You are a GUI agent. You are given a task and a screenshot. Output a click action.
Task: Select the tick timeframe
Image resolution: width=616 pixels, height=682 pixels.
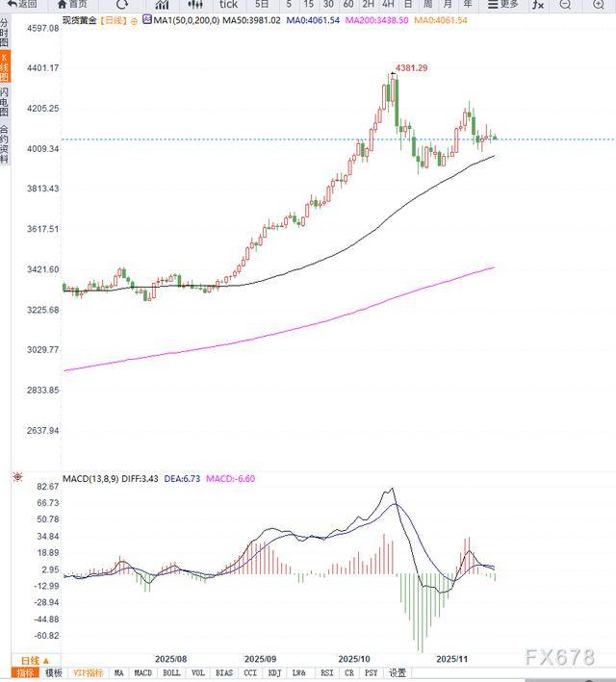point(228,4)
